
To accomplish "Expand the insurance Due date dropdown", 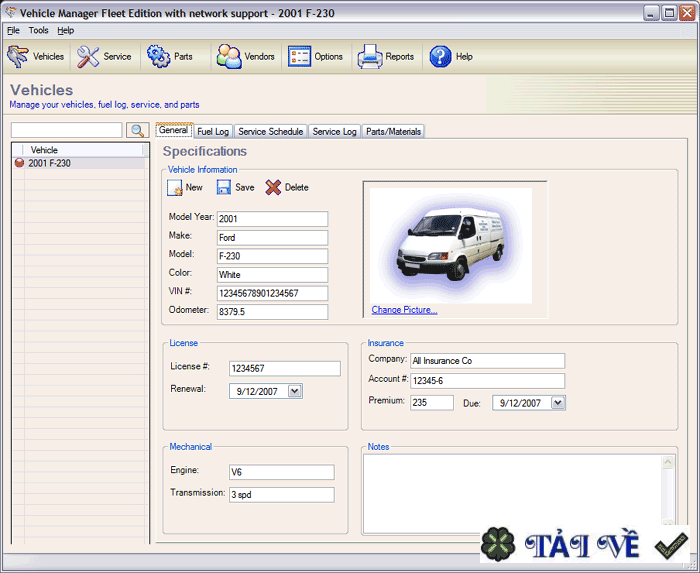I will click(557, 403).
